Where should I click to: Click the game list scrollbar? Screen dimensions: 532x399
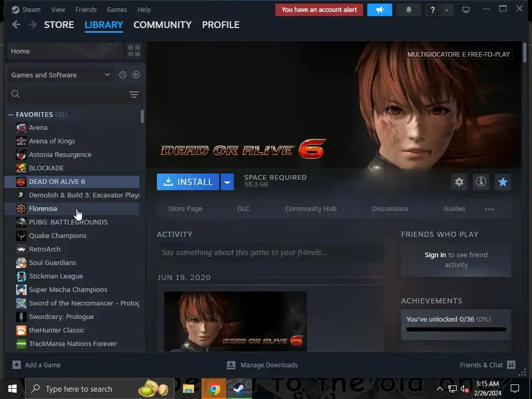pyautogui.click(x=142, y=116)
